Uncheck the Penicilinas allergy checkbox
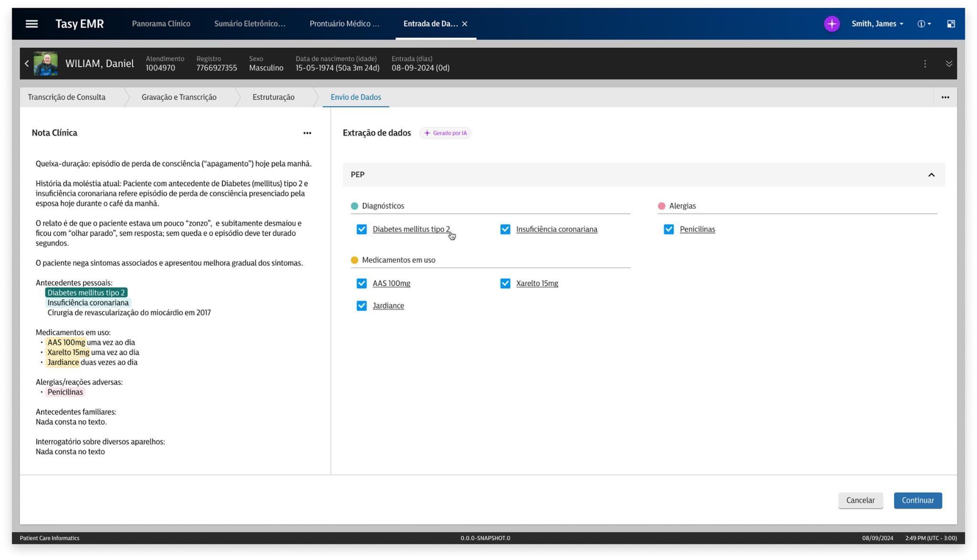 668,229
